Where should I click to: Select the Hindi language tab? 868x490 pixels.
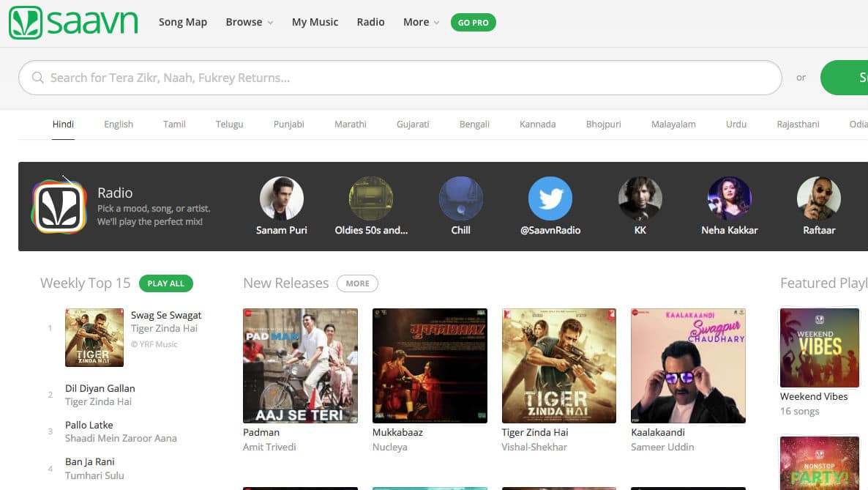click(63, 125)
